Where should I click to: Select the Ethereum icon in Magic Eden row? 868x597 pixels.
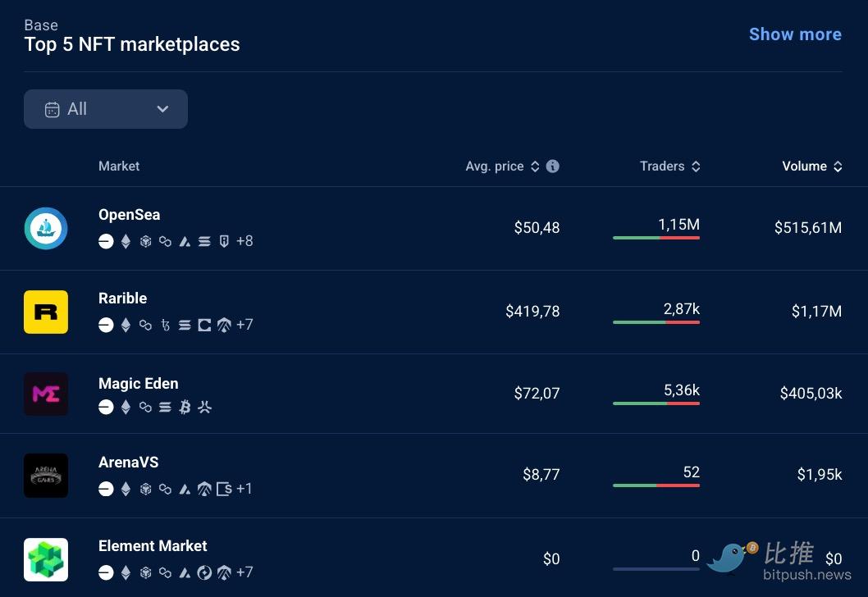(126, 408)
